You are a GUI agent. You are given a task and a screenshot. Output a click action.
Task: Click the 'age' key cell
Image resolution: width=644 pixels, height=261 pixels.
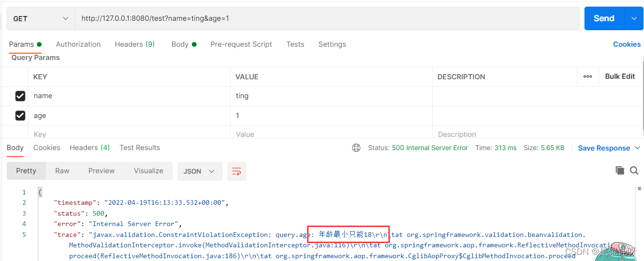click(x=129, y=116)
